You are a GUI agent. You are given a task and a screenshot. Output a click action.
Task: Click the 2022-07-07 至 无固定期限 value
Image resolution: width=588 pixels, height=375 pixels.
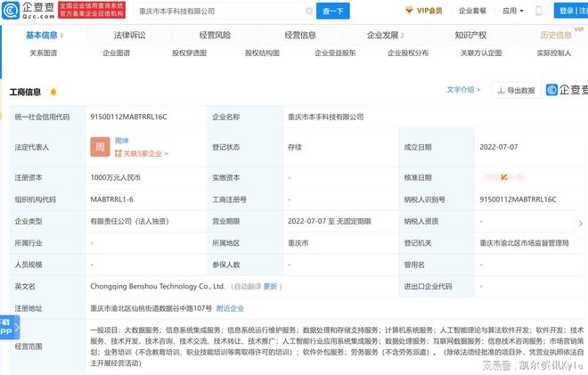[330, 221]
